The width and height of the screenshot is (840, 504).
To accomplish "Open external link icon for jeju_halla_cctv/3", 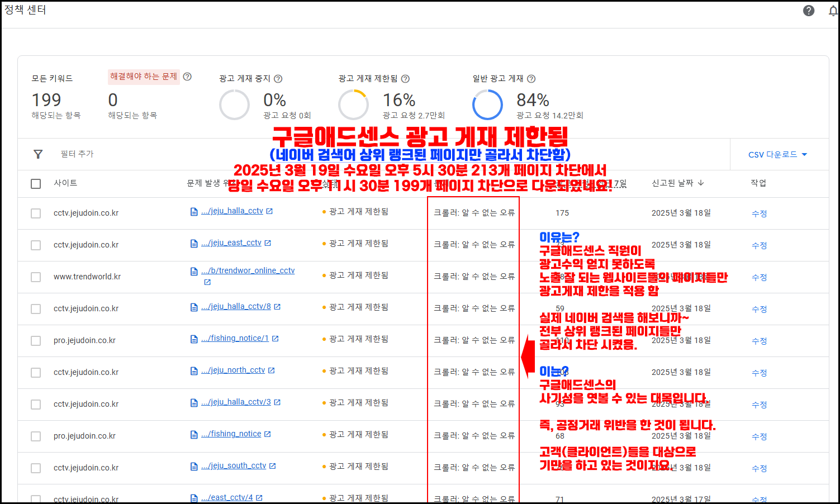I will [x=277, y=402].
